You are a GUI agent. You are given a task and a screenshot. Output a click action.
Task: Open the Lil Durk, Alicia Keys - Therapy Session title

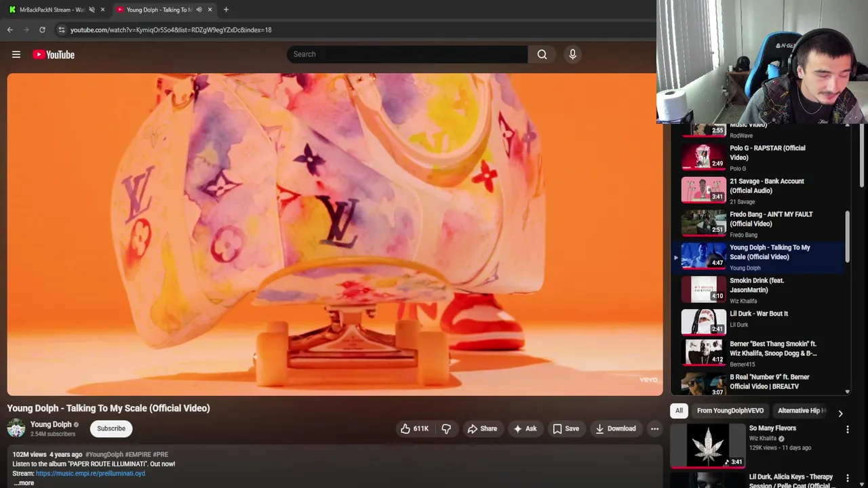791,481
